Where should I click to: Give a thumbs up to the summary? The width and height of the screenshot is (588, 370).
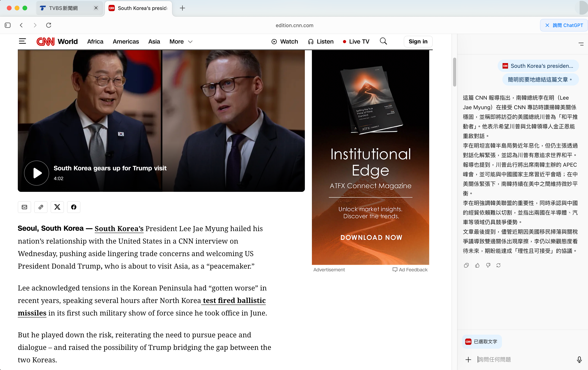click(477, 265)
